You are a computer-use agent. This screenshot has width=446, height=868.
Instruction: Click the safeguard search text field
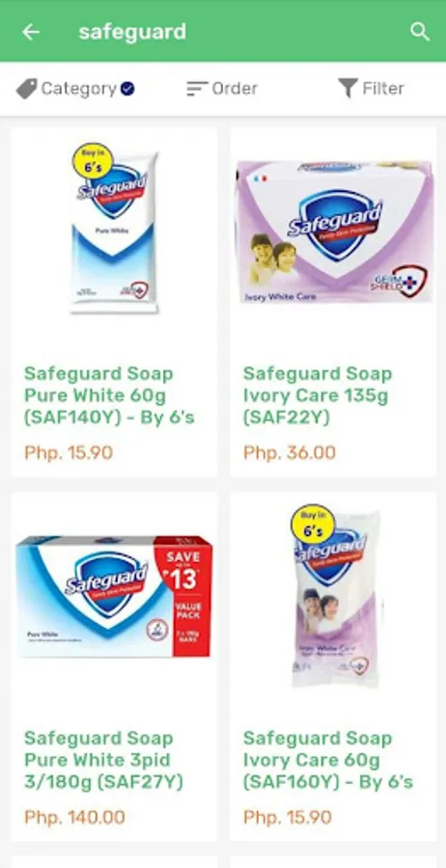(132, 32)
